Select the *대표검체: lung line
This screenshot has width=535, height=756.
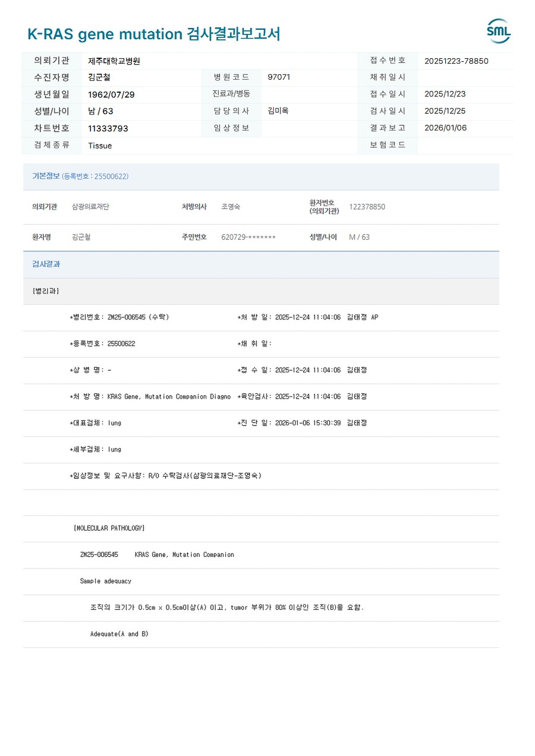click(95, 423)
